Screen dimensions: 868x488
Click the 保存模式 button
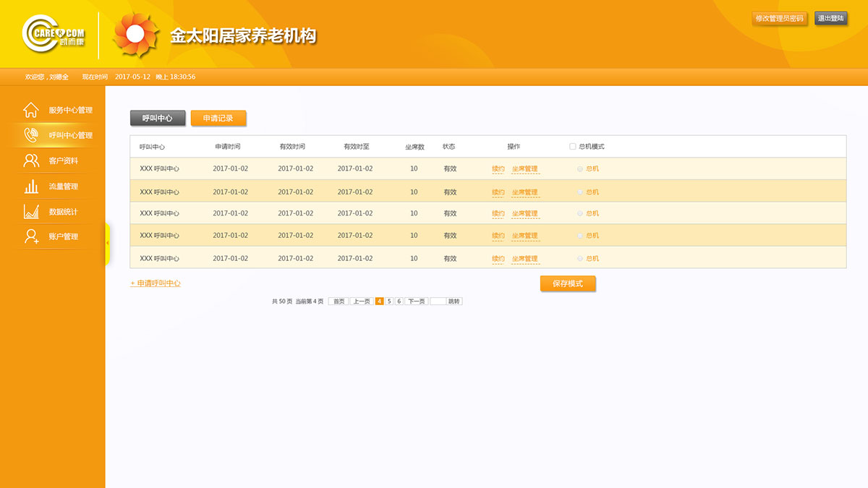568,283
